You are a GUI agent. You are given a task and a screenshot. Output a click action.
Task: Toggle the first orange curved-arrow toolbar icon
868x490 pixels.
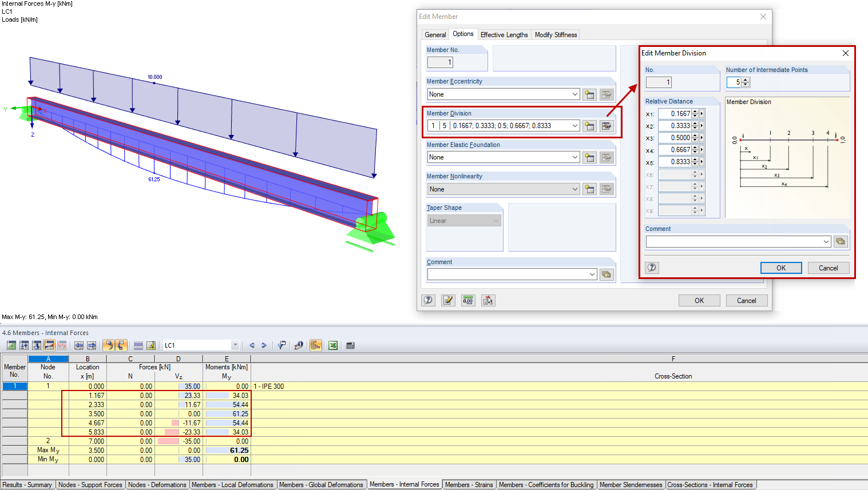pyautogui.click(x=108, y=345)
